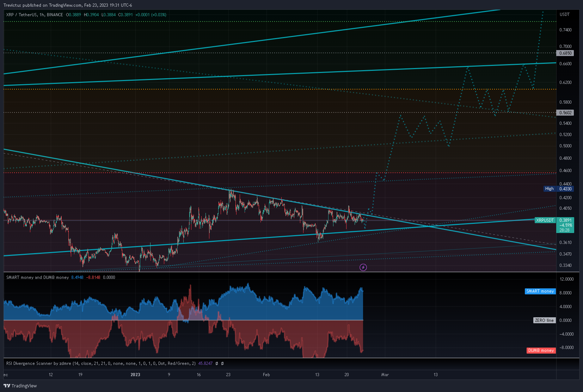Screen dimensions: 583x392
Task: Click the -4.0000 value on indicator scale
Action: [566, 334]
